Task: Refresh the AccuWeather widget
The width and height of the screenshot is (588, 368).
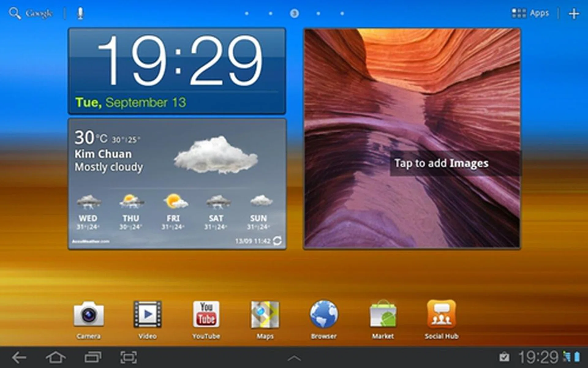Action: [x=277, y=241]
